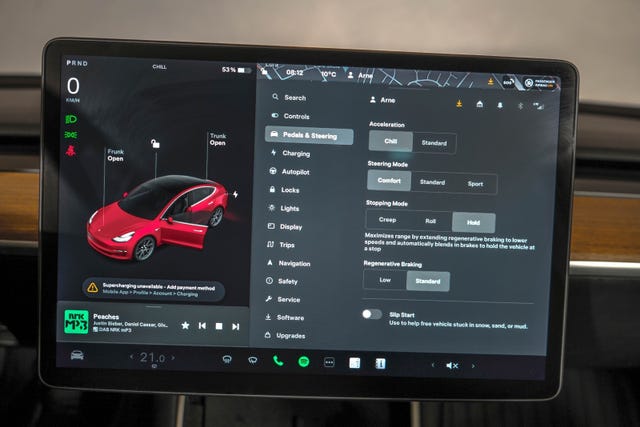
Task: Open Search in the settings menu
Action: (289, 98)
